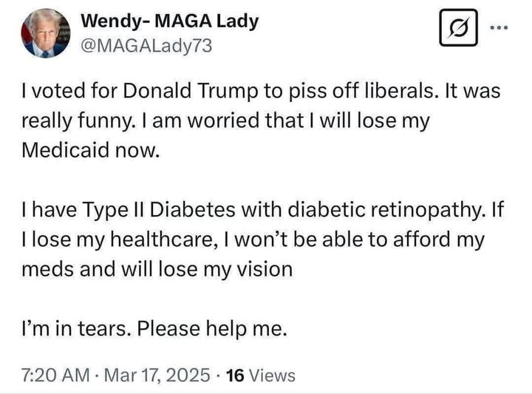Select the "Mar 17, 2025" date
The image size is (532, 394).
pos(157,376)
